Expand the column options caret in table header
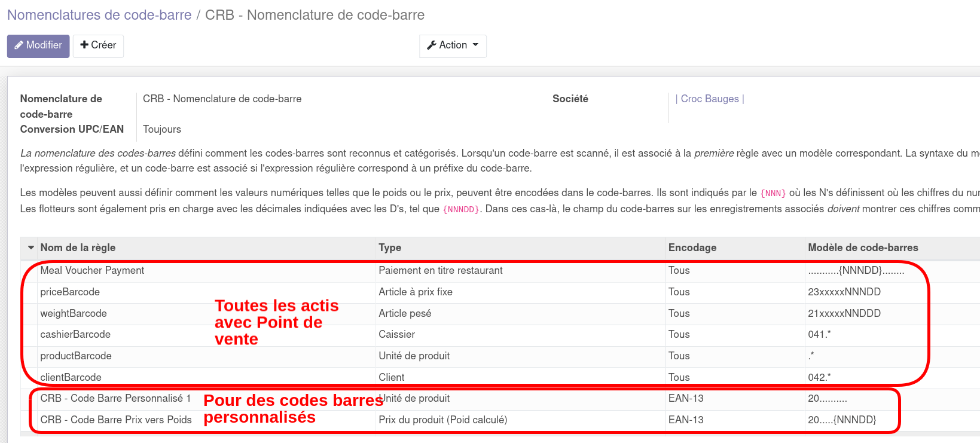The width and height of the screenshot is (980, 443). click(x=31, y=248)
